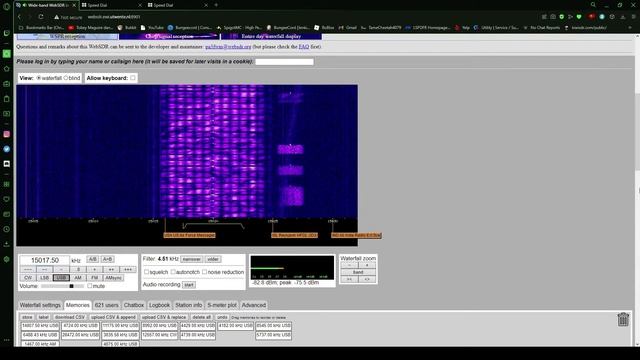Open the downloads icon in sidebar

point(7,244)
